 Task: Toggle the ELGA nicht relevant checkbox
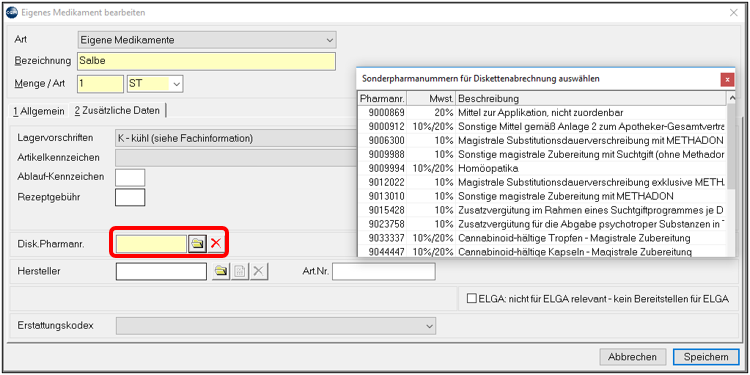tap(472, 299)
